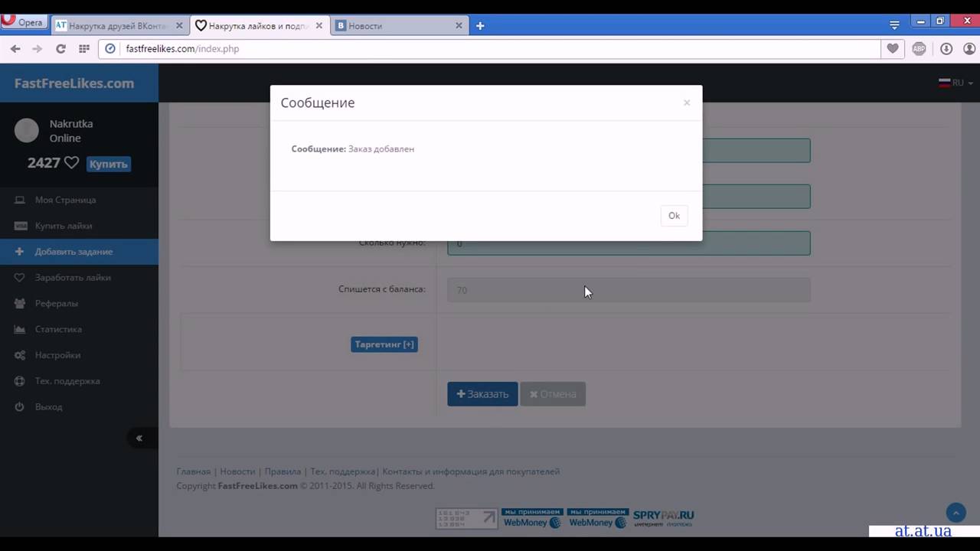Viewport: 980px width, 551px height.
Task: Open the FastFreeLikes.com logo link
Action: pyautogui.click(x=74, y=83)
